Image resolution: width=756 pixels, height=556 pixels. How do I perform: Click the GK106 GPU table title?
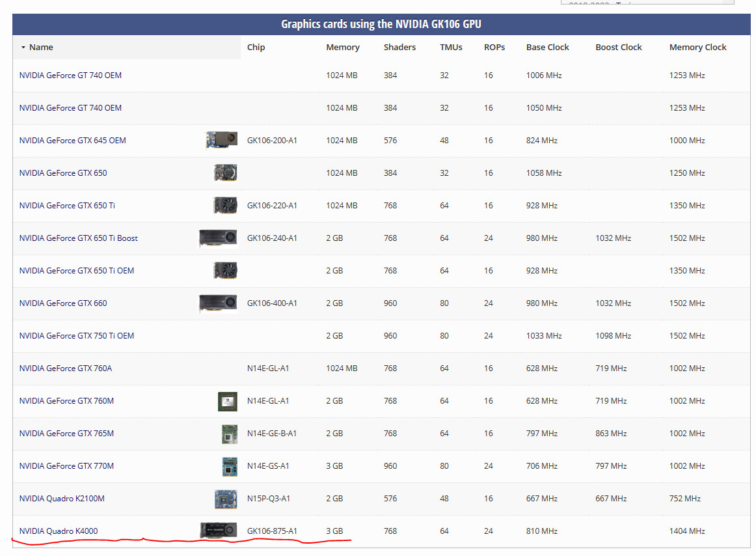(381, 24)
